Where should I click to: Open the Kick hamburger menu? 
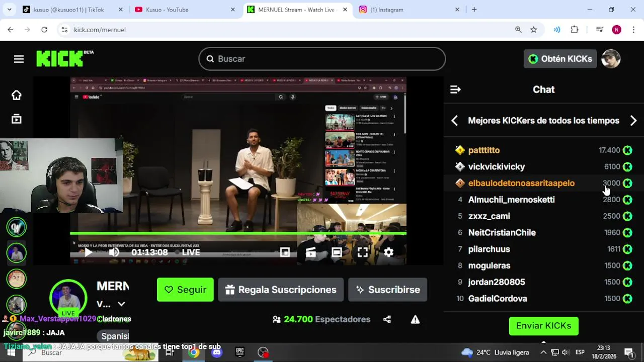click(x=19, y=59)
